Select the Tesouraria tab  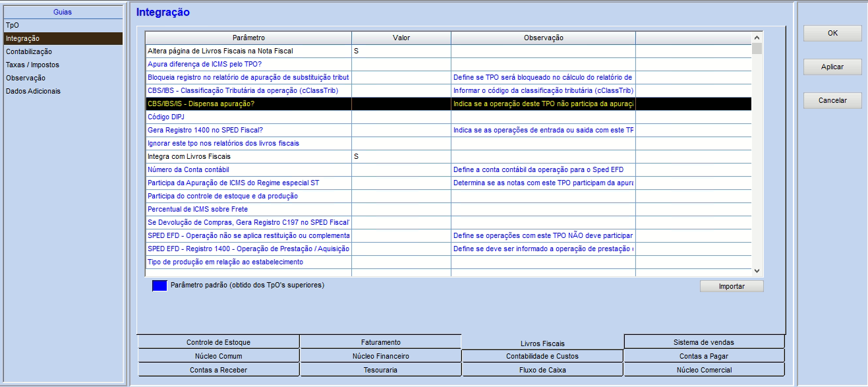tap(380, 370)
